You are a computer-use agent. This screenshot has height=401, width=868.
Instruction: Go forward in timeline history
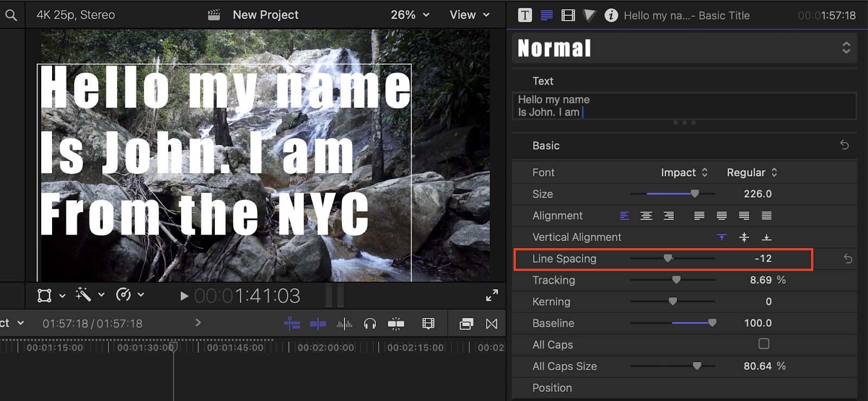click(198, 323)
